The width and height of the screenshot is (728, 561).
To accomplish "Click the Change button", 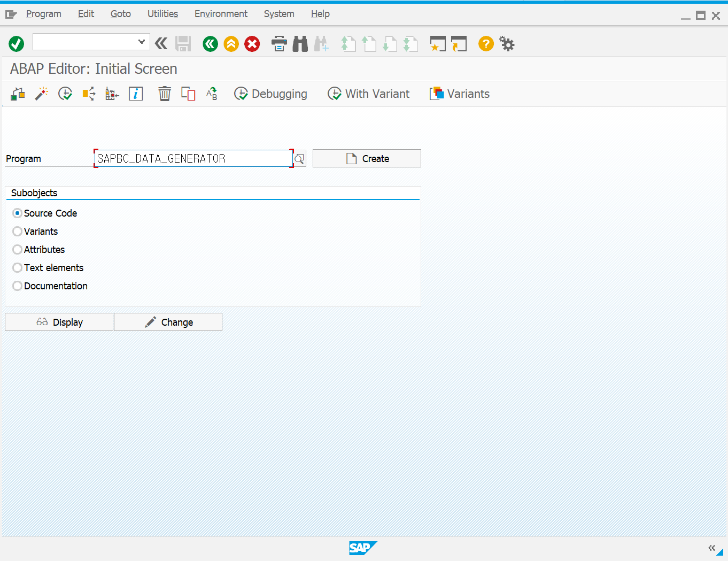I will coord(168,322).
